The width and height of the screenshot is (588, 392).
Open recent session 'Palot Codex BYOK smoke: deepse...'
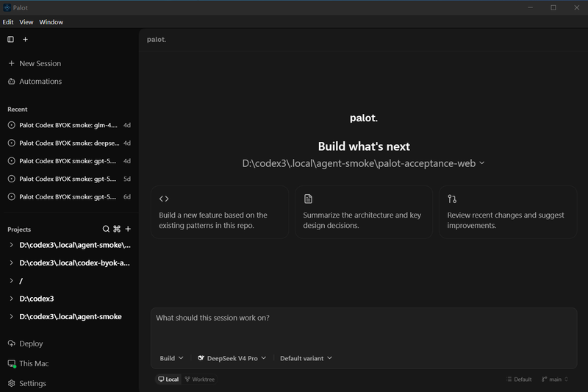click(69, 143)
